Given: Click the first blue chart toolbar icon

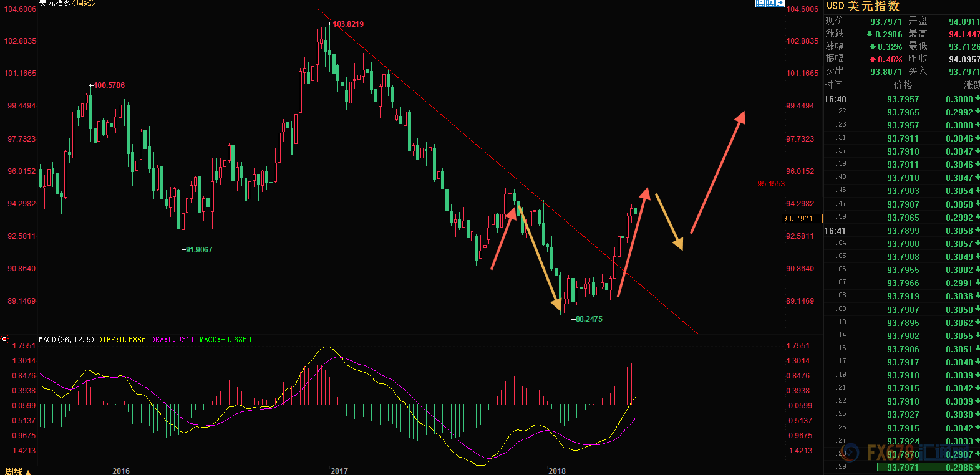Looking at the screenshot, I should [x=760, y=3].
